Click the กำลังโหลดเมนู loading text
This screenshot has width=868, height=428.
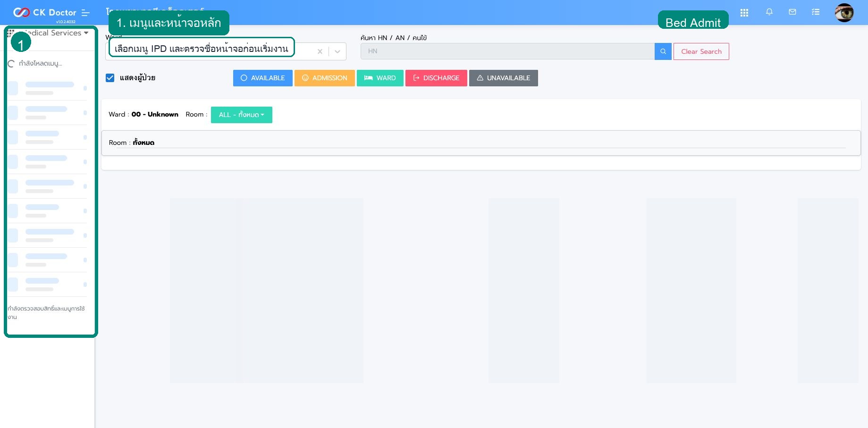pyautogui.click(x=40, y=63)
